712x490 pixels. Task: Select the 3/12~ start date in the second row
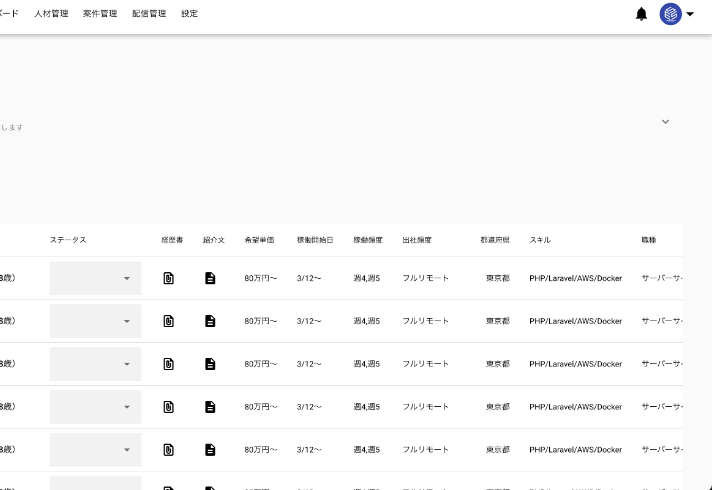(309, 321)
